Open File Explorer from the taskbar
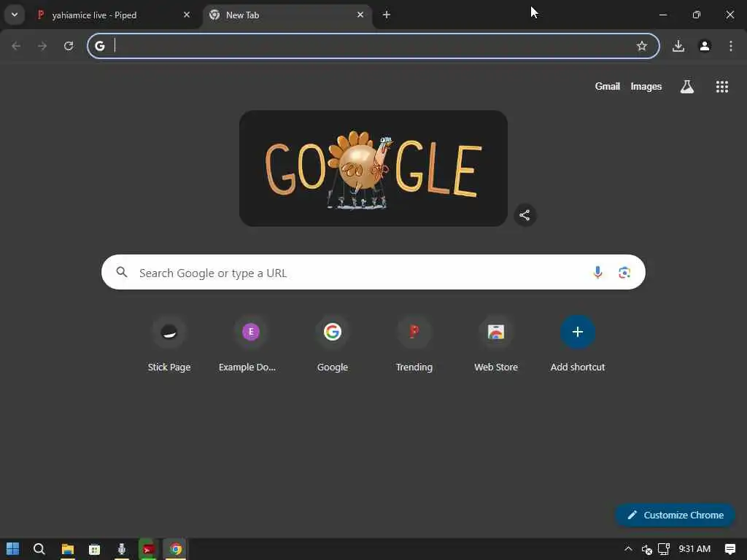747x560 pixels. [x=68, y=549]
